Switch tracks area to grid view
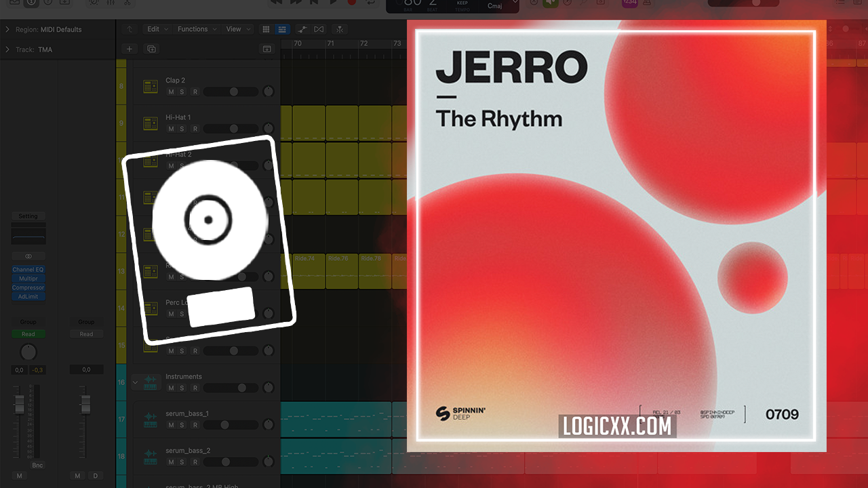Screen dimensions: 868x488 pos(266,29)
